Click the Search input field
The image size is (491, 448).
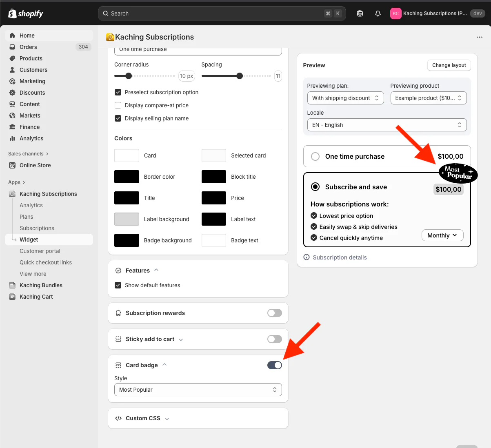click(222, 13)
